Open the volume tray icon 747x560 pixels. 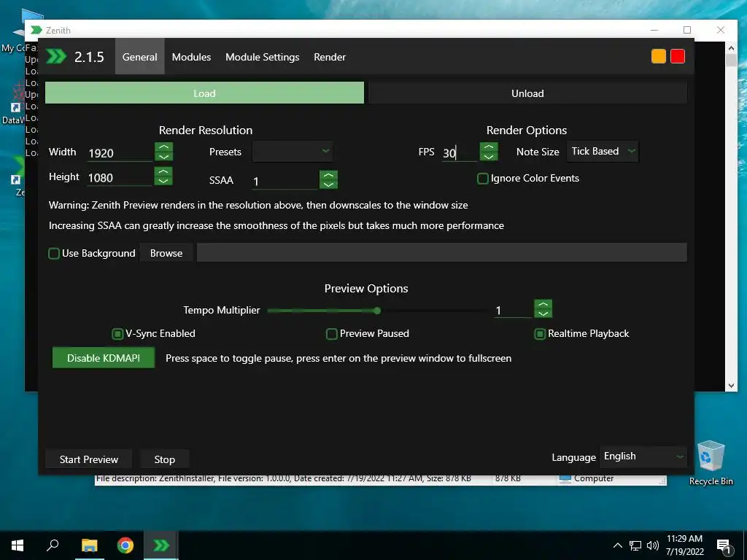(x=653, y=545)
